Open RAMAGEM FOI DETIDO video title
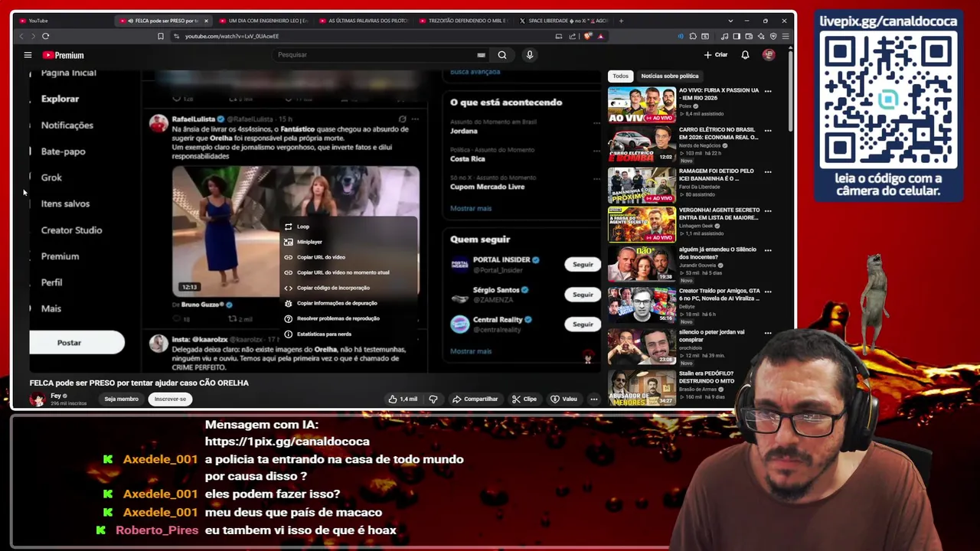 coord(717,174)
